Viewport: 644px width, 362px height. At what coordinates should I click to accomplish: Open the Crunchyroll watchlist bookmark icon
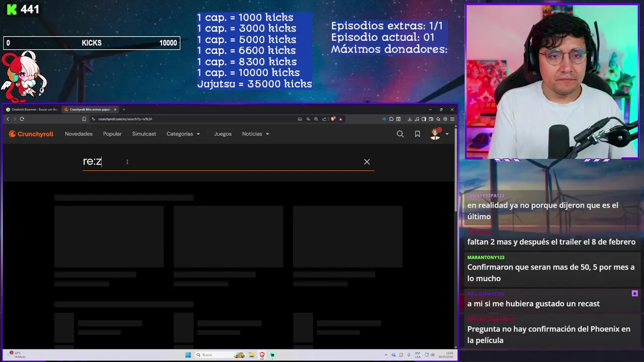[417, 134]
